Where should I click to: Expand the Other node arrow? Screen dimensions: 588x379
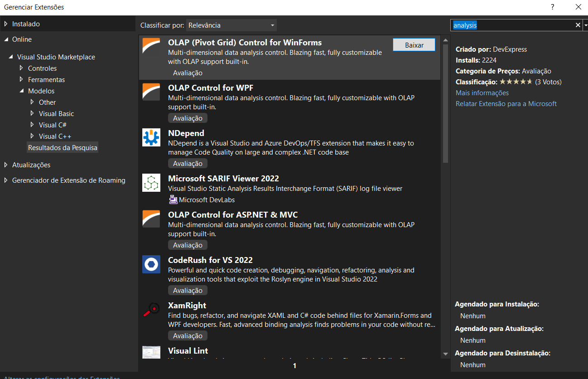[x=32, y=102]
